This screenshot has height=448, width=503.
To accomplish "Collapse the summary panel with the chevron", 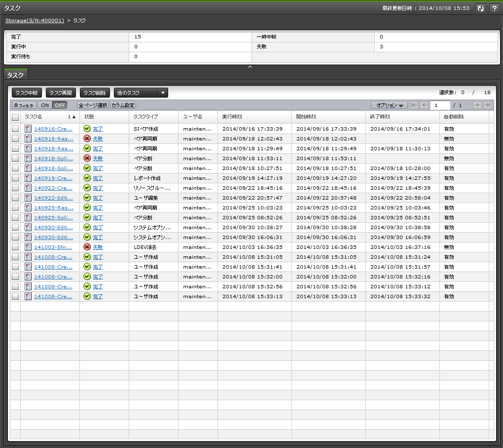I will [x=250, y=67].
